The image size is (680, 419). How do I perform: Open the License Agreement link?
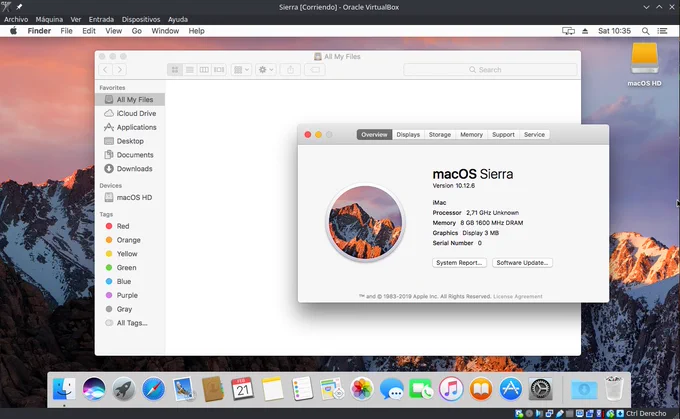click(x=518, y=296)
